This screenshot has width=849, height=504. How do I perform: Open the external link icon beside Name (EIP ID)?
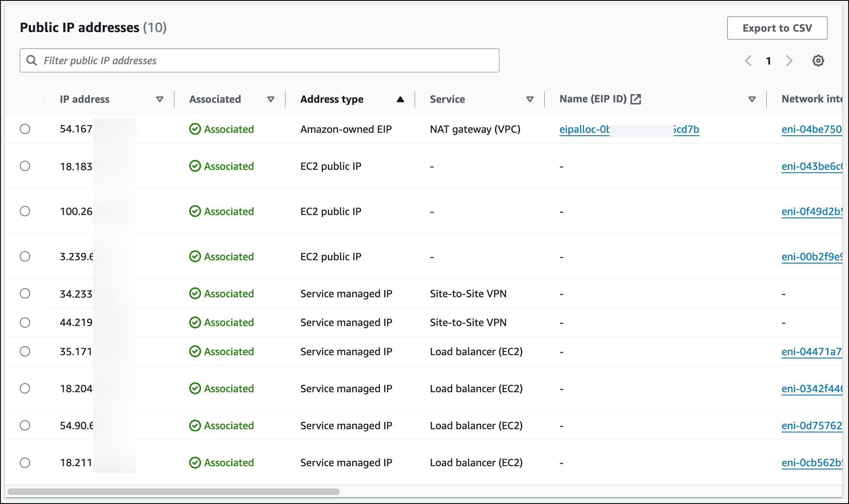click(636, 99)
